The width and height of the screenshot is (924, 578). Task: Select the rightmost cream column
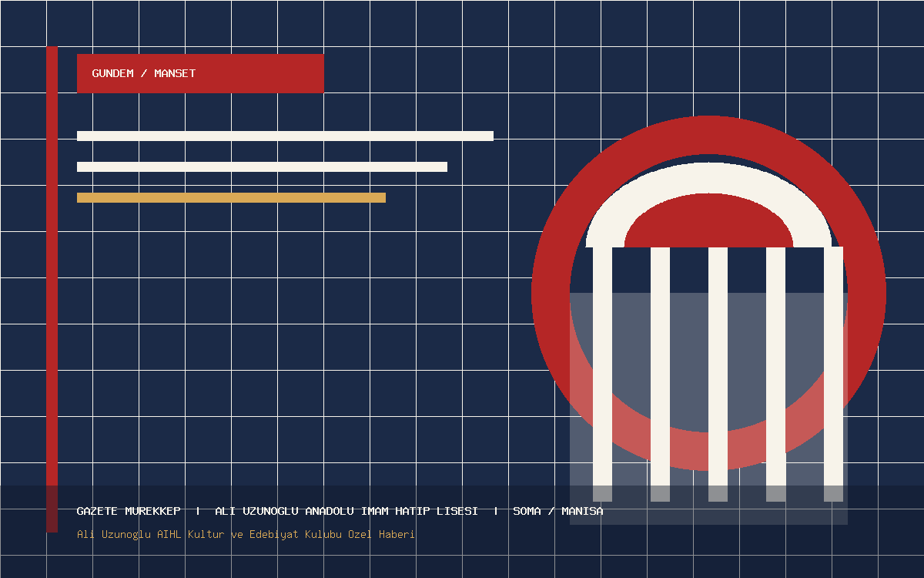coord(833,374)
